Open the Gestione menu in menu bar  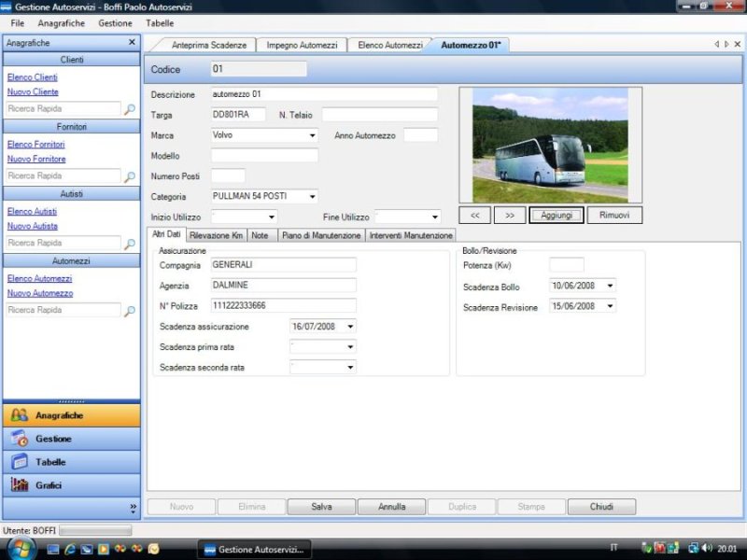pyautogui.click(x=115, y=22)
